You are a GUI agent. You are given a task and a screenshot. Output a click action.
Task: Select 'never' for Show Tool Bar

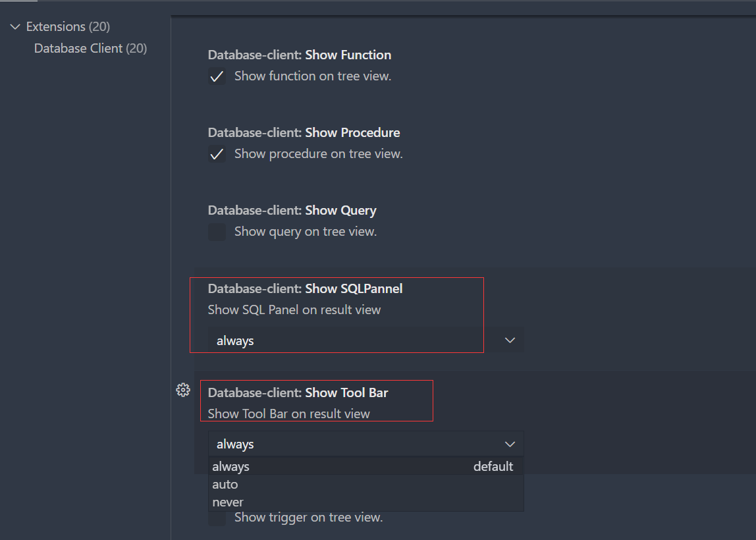(227, 502)
